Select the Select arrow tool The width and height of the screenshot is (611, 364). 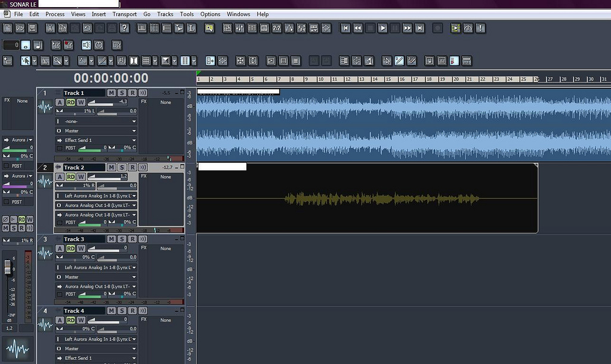pyautogui.click(x=25, y=61)
